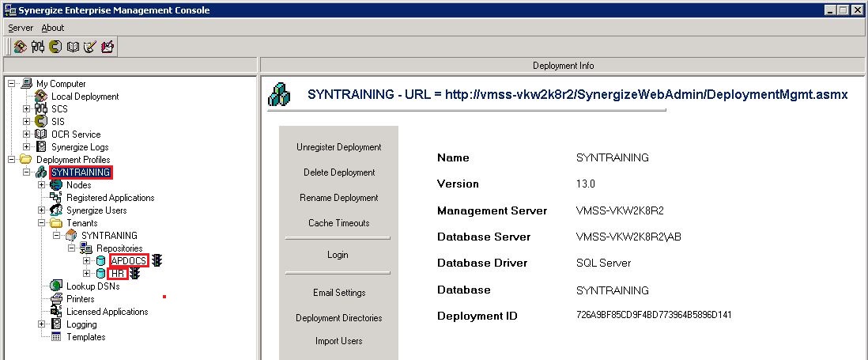Click the Database Server value VMSS-VKW2K8R2\AB
868x360 pixels.
[x=628, y=237]
